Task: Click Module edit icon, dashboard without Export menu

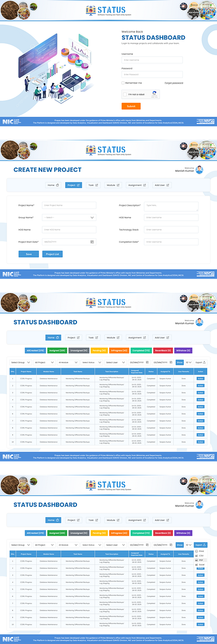Action: [119, 337]
